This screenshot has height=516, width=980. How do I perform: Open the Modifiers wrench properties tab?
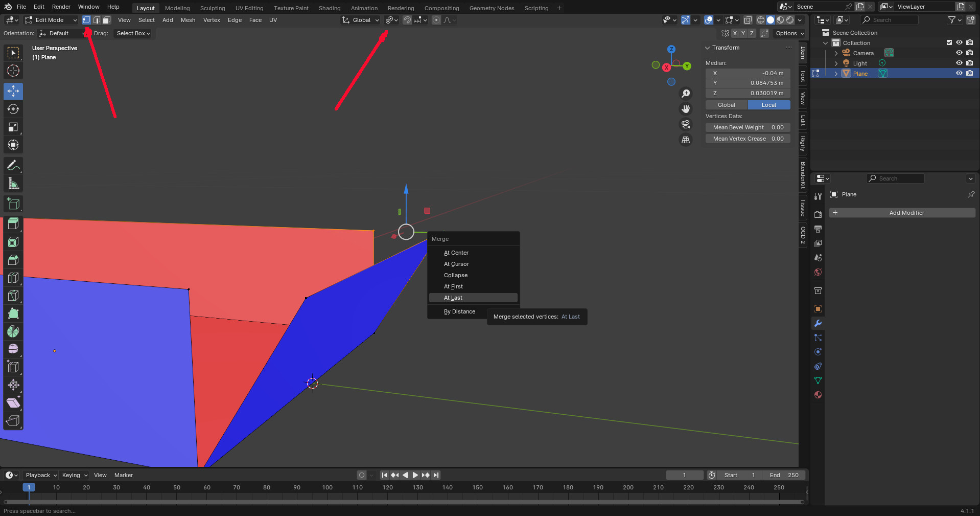[x=818, y=323]
